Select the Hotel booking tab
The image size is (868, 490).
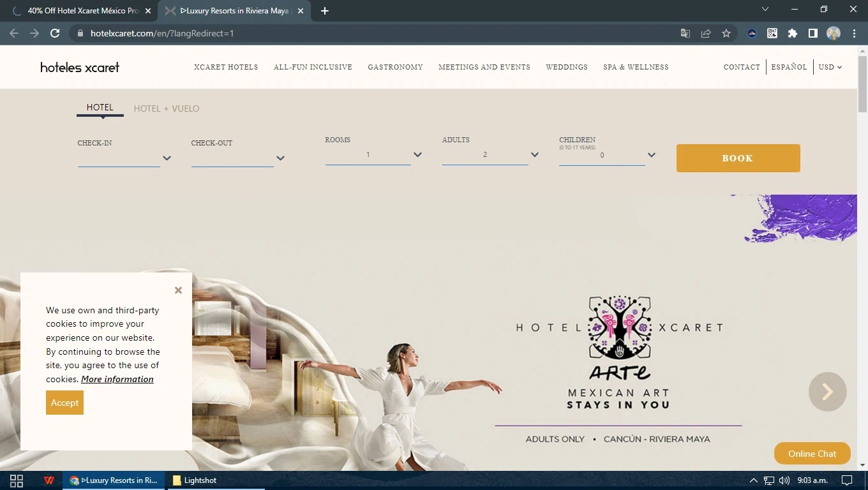[x=100, y=108]
